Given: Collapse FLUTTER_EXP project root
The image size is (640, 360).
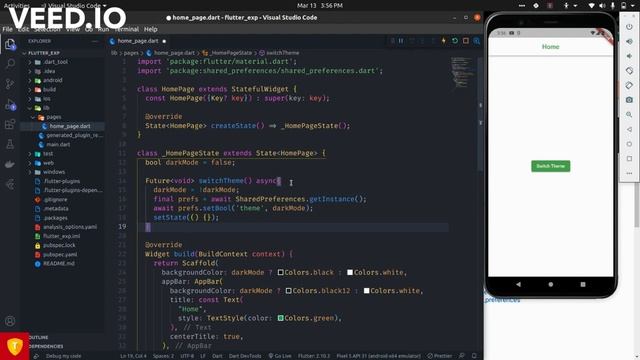Looking at the screenshot, I should tap(43, 53).
